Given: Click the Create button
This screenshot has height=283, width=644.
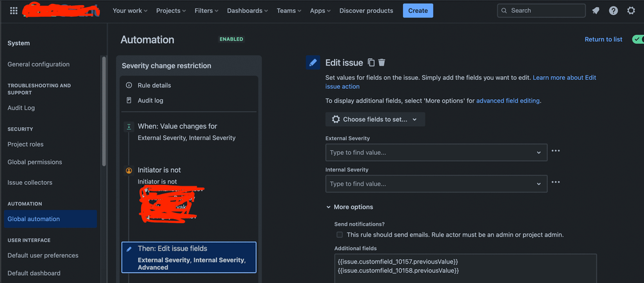Looking at the screenshot, I should [418, 11].
